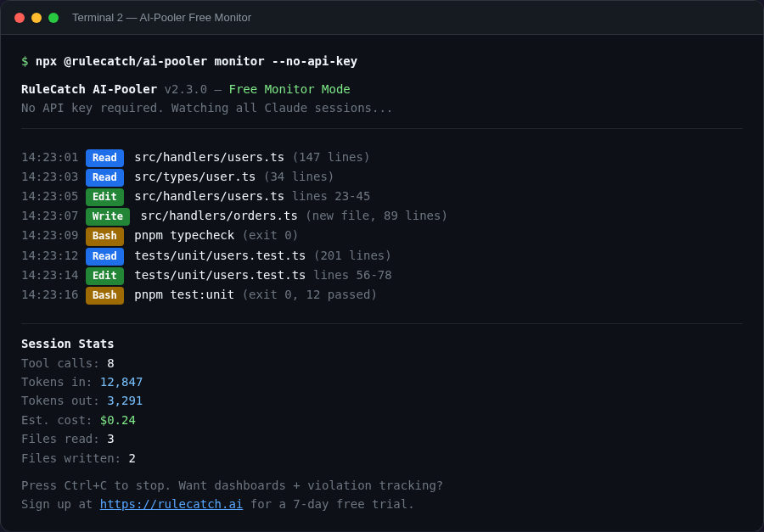Click the Bash badge next to pnpm typecheck
Screen dimensions: 764x532
coord(104,236)
